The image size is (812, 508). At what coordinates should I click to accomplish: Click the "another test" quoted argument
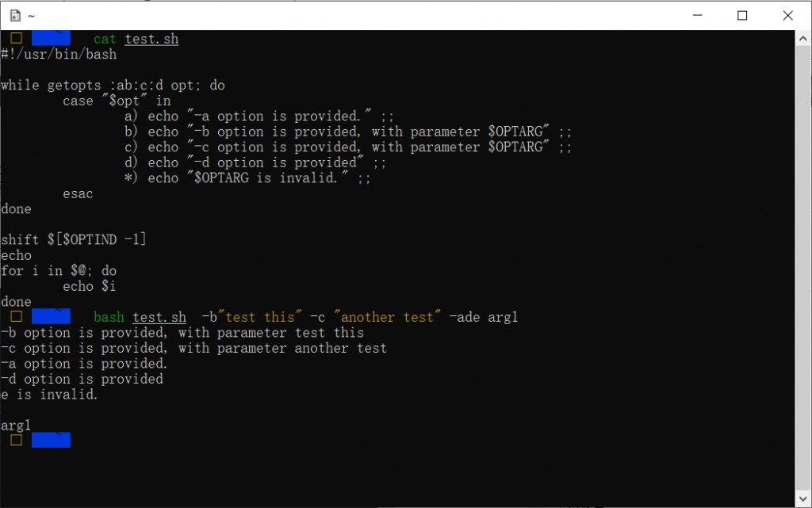click(x=387, y=316)
